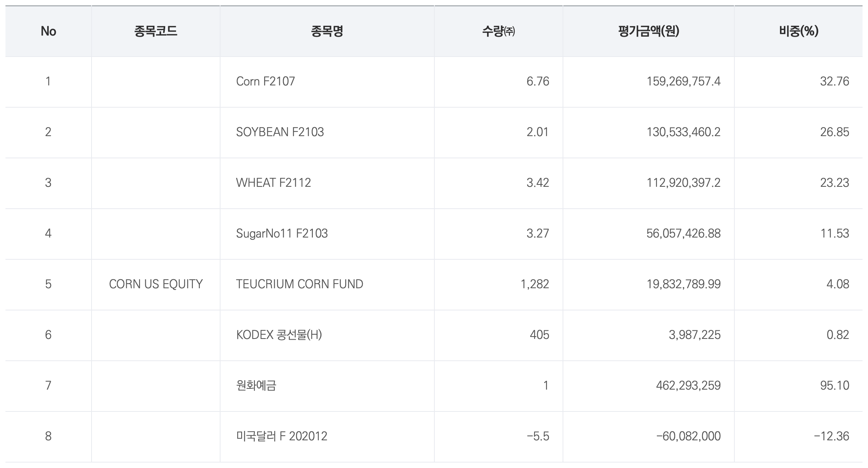This screenshot has width=868, height=468.
Task: Select 미국달러 F 202012 entry
Action: (x=281, y=436)
